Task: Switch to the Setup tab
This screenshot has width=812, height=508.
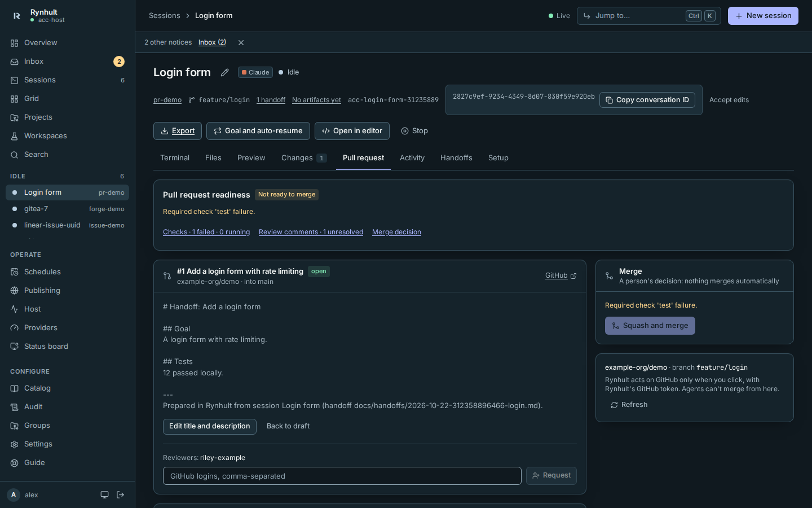Action: [x=498, y=158]
